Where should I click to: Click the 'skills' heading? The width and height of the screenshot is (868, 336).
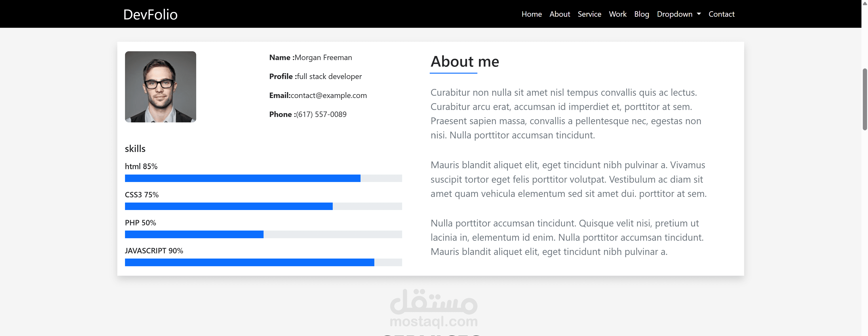click(135, 149)
